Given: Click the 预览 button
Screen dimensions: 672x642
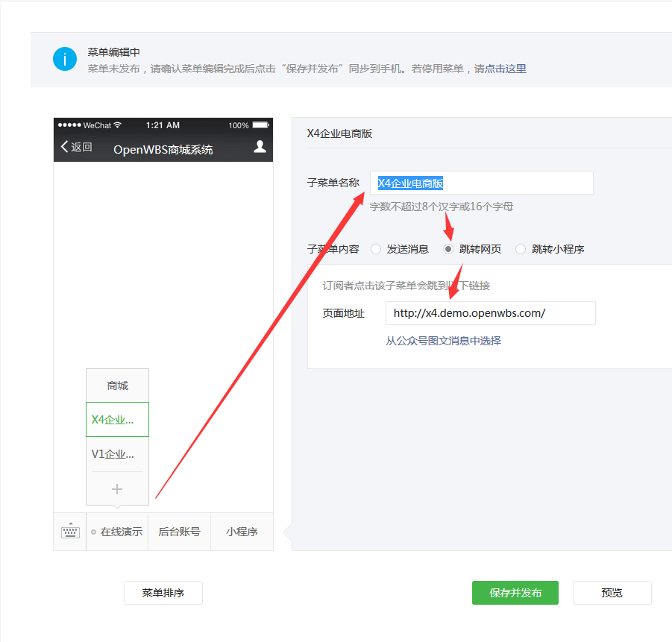Looking at the screenshot, I should 612,593.
